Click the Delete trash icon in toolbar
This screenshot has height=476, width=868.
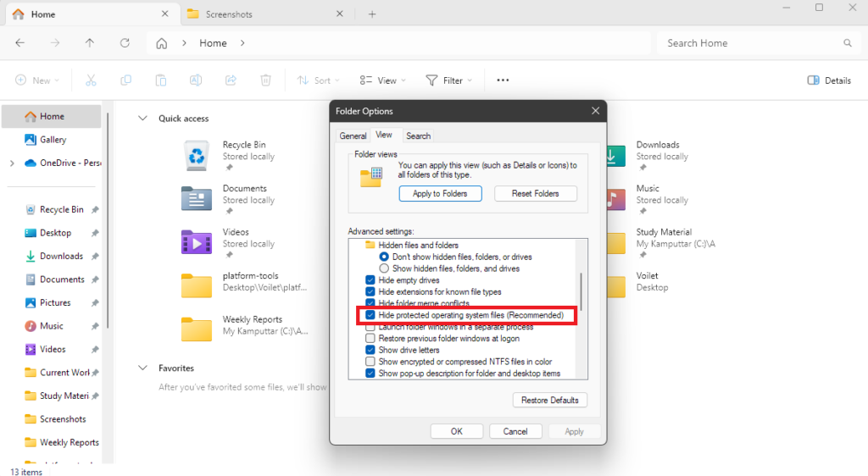point(265,80)
